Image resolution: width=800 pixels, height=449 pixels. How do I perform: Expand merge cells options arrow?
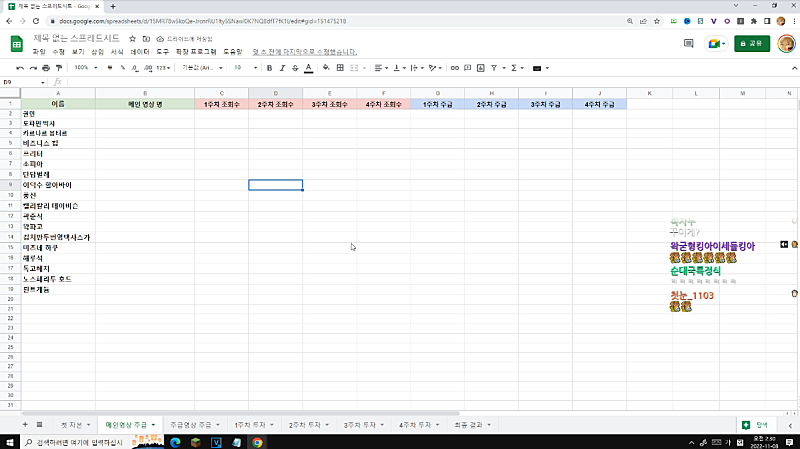[364, 68]
